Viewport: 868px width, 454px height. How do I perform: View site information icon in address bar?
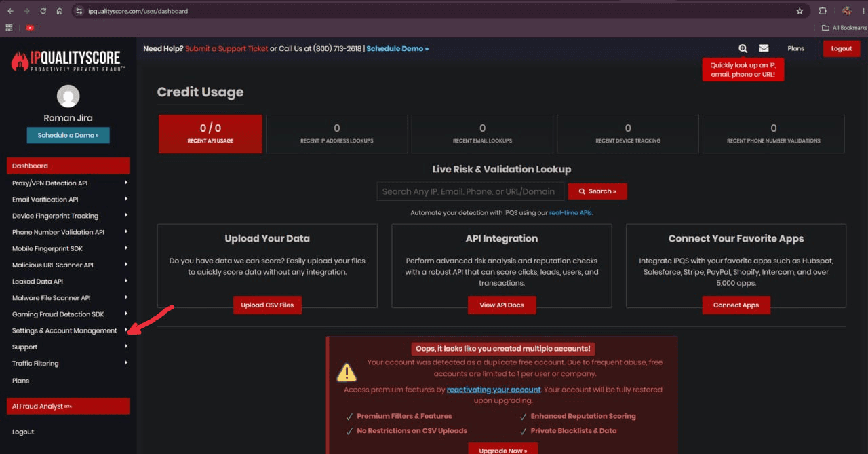point(79,11)
